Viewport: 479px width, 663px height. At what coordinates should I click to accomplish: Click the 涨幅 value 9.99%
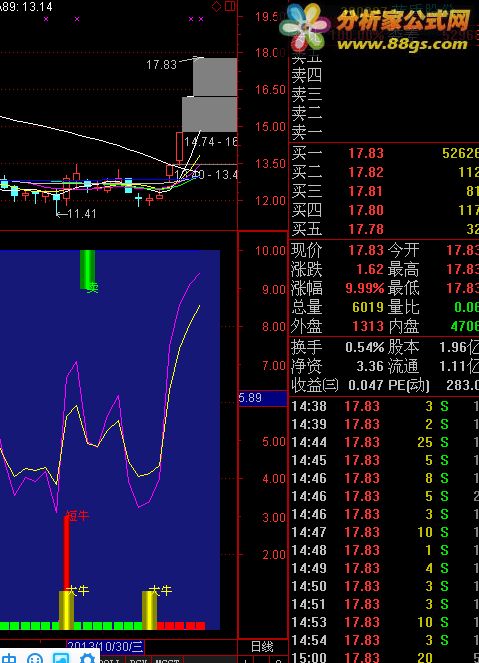click(365, 288)
